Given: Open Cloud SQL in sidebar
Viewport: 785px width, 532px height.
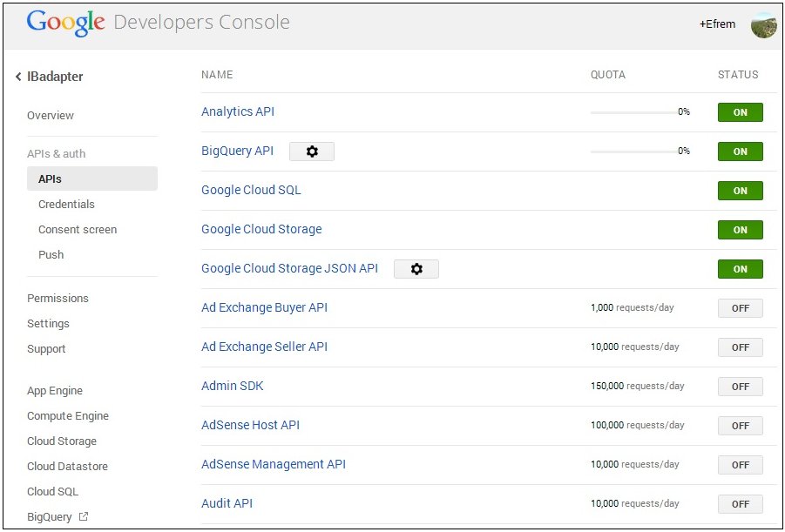Looking at the screenshot, I should (52, 491).
